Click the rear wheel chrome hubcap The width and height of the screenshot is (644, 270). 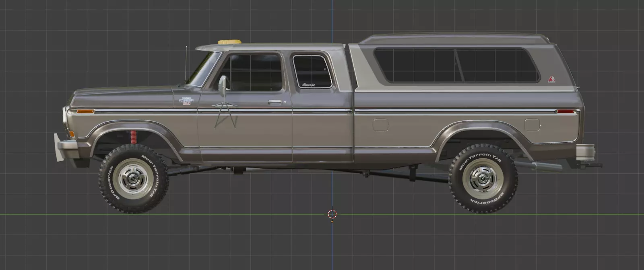(483, 178)
